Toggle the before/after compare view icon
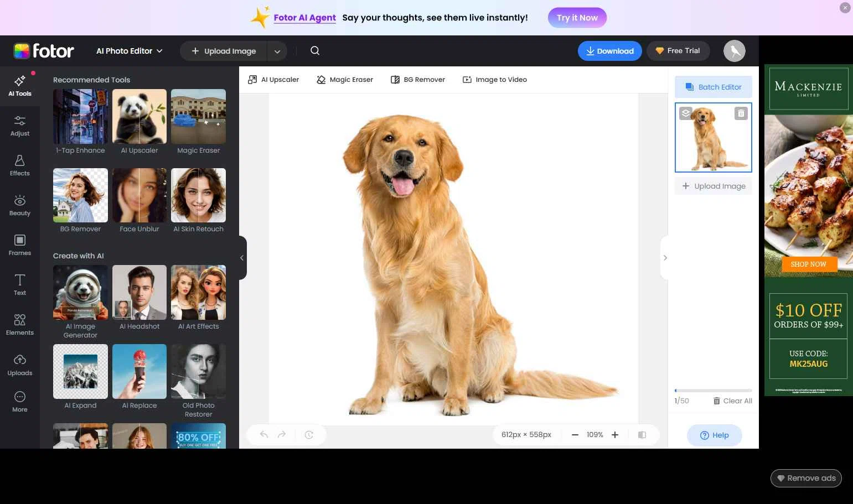The image size is (853, 504). coord(642,435)
